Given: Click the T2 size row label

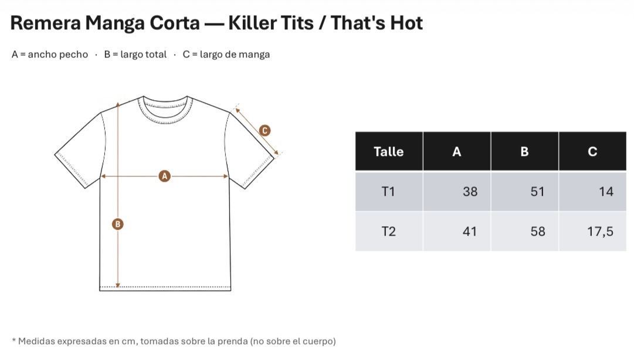Looking at the screenshot, I should (389, 232).
